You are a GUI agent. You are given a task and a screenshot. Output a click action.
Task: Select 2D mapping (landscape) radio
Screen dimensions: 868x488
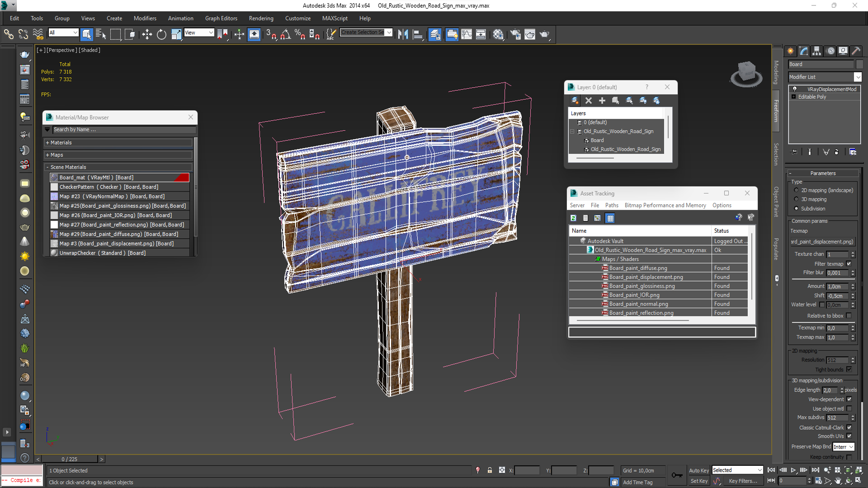click(796, 190)
